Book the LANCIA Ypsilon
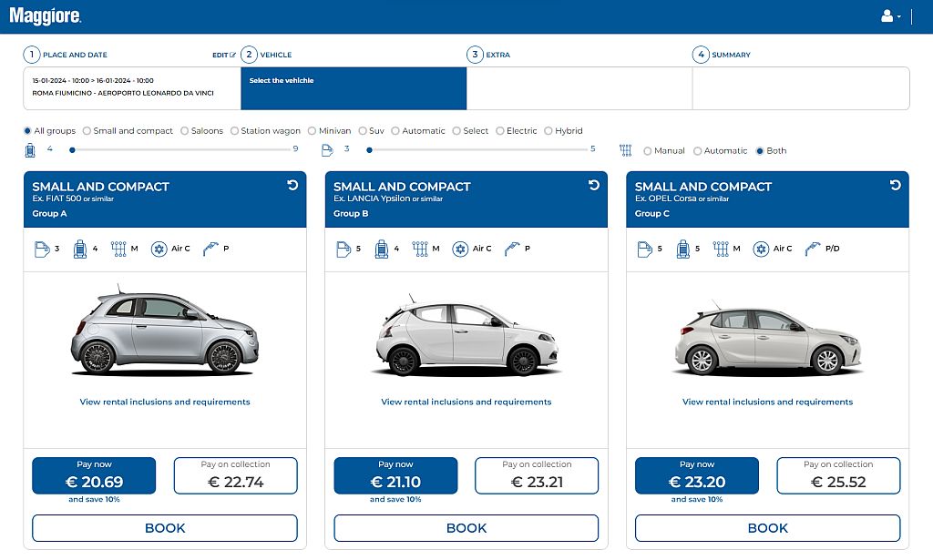Viewport: 933px width, 560px height. 466,528
